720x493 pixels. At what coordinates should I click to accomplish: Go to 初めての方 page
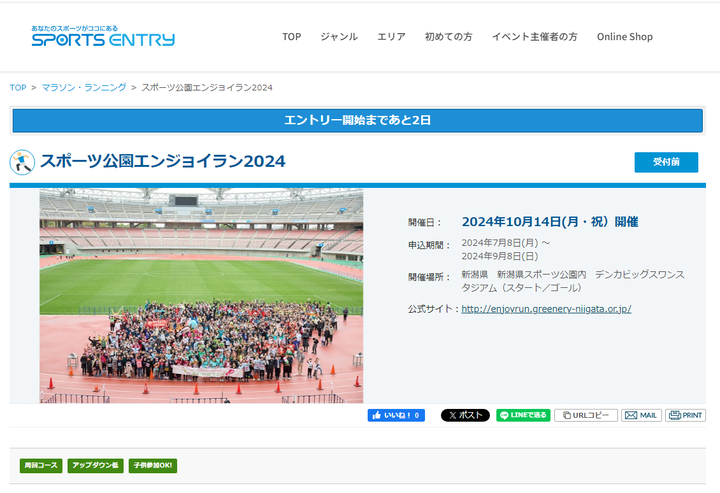[x=448, y=37]
